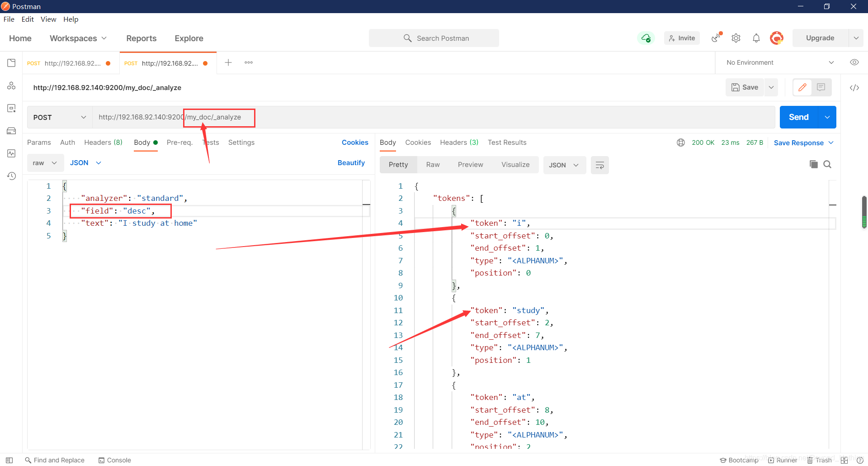Viewport: 868px width, 466px height.
Task: Select the Pretty response view
Action: [398, 165]
